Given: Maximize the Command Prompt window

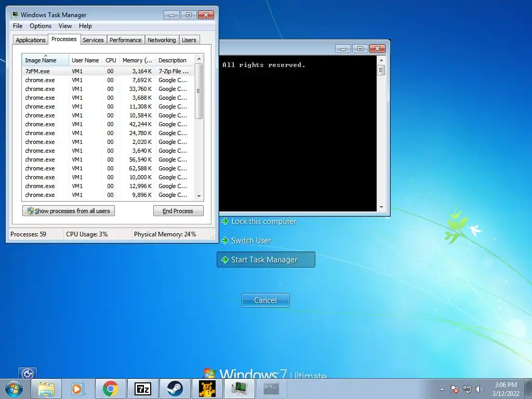Looking at the screenshot, I should pyautogui.click(x=360, y=48).
